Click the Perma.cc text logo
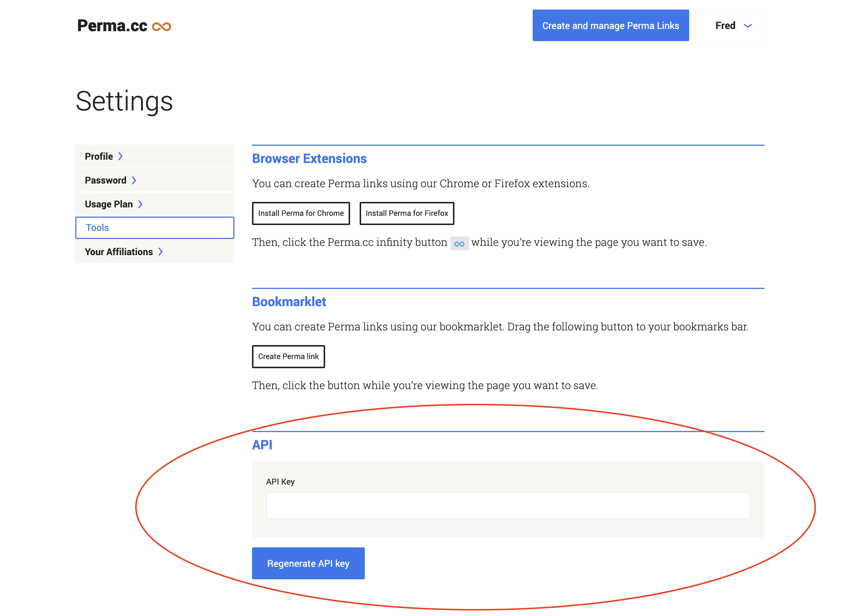 pos(112,26)
